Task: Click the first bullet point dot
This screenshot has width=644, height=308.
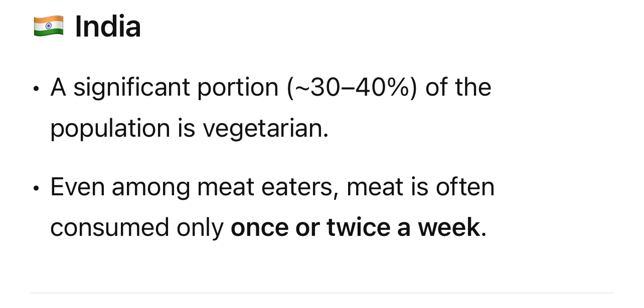Action: [36, 89]
